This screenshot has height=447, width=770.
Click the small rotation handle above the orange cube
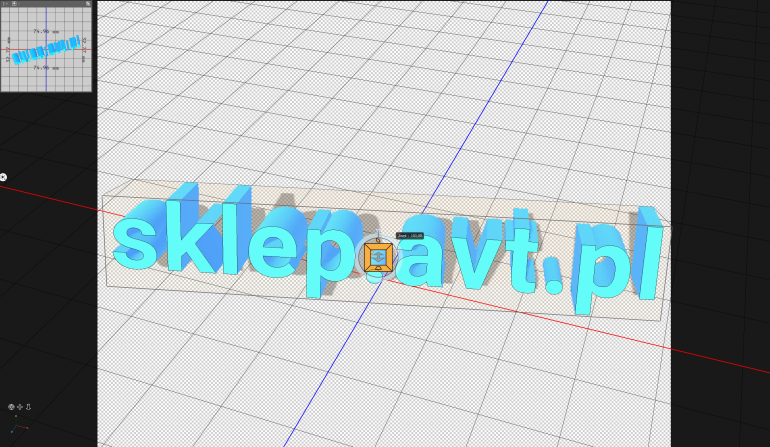(x=378, y=240)
